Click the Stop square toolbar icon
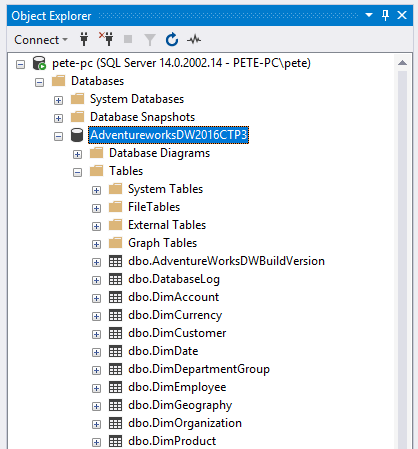This screenshot has height=449, width=418. tap(128, 39)
